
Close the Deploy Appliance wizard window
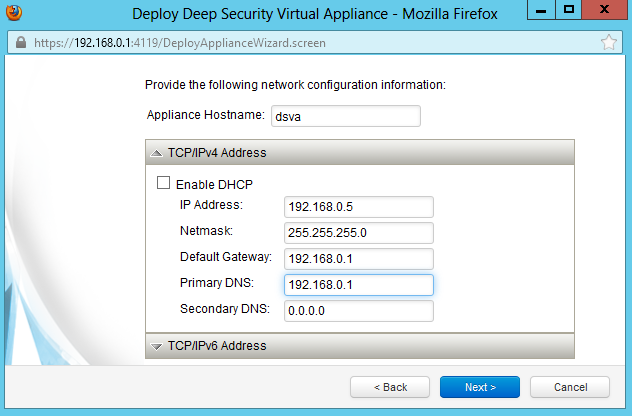click(604, 12)
